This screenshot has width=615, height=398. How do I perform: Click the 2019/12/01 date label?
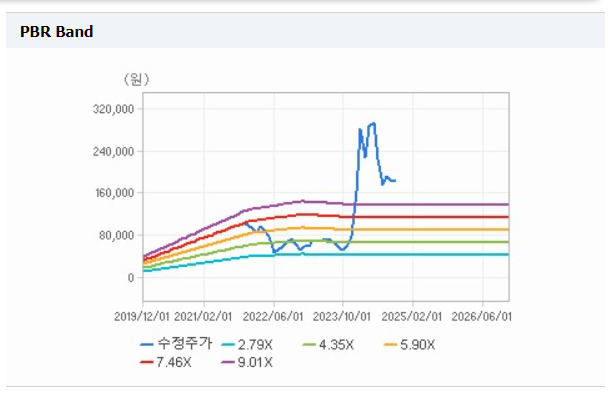coord(142,316)
